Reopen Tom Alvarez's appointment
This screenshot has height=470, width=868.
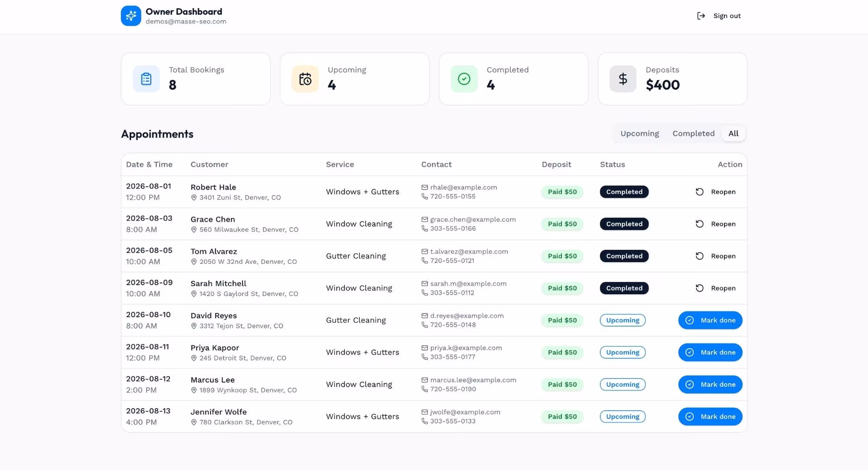pos(715,256)
